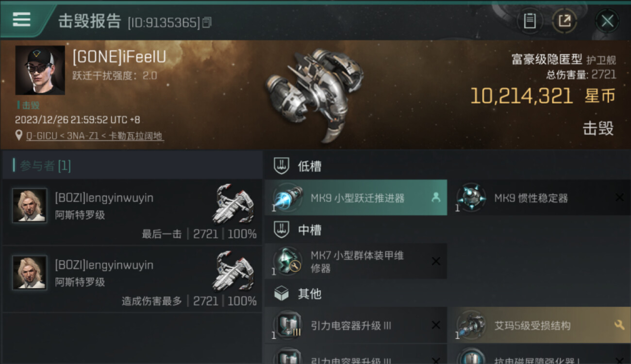
Task: Click the wrench icon on damaged structure
Action: pyautogui.click(x=619, y=325)
